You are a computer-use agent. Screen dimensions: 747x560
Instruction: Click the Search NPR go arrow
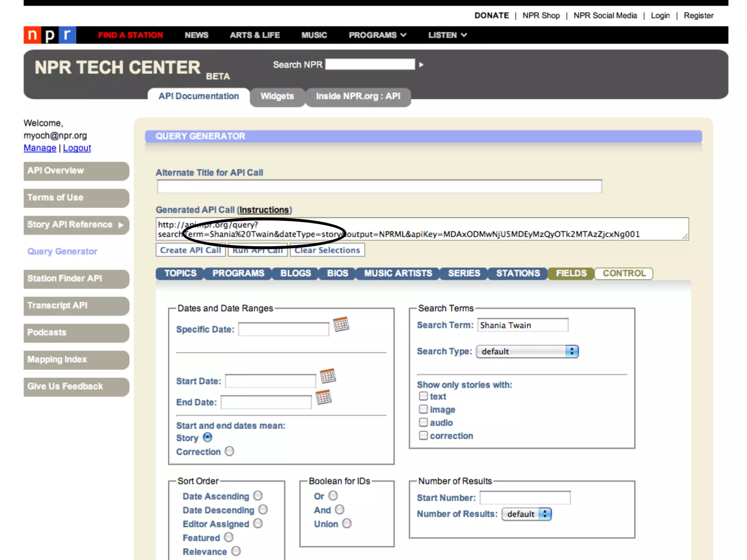point(421,65)
